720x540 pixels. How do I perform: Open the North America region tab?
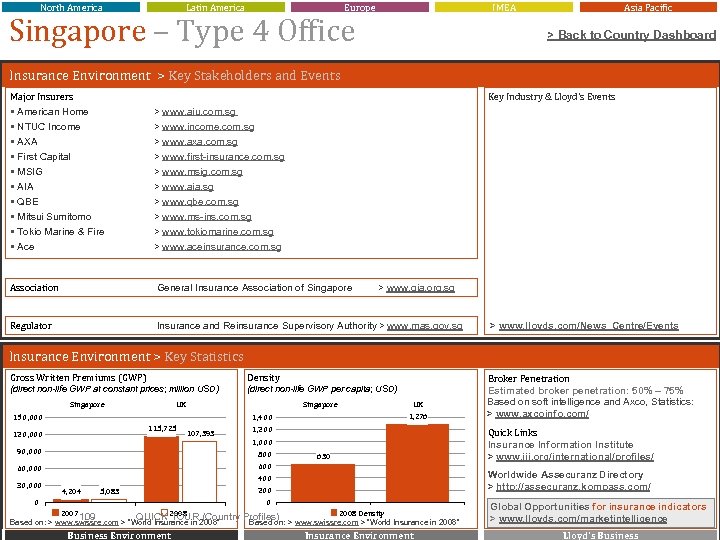tap(71, 7)
